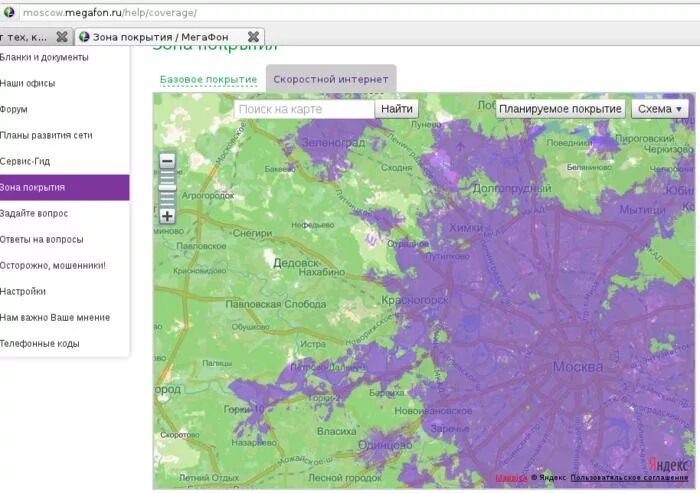Click the 'Власиха' label on the map
Viewport: 700px width, 493px height.
pyautogui.click(x=337, y=431)
